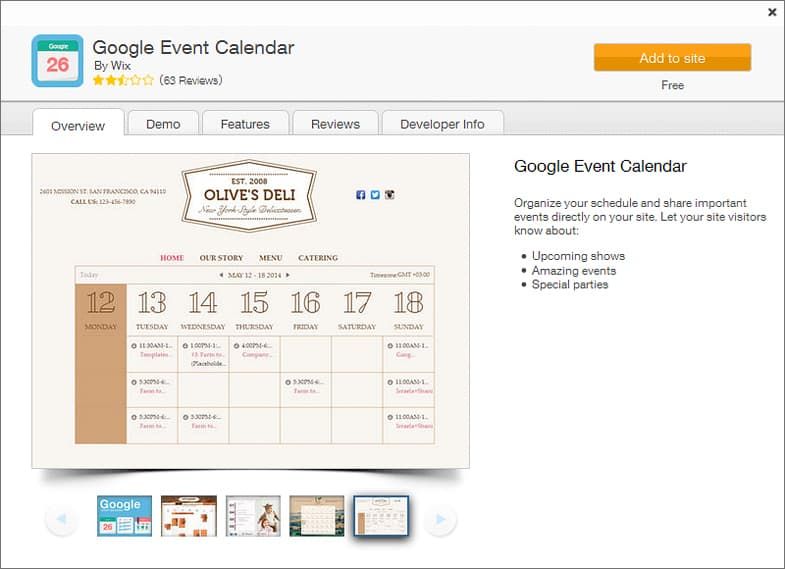This screenshot has width=785, height=569.
Task: Click the Twitter icon in preview
Action: pyautogui.click(x=375, y=195)
